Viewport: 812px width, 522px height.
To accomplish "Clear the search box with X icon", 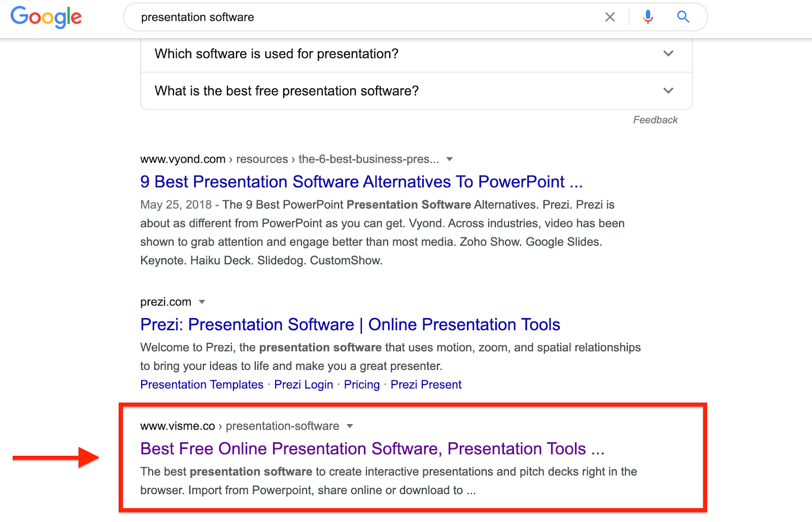I will click(x=610, y=17).
